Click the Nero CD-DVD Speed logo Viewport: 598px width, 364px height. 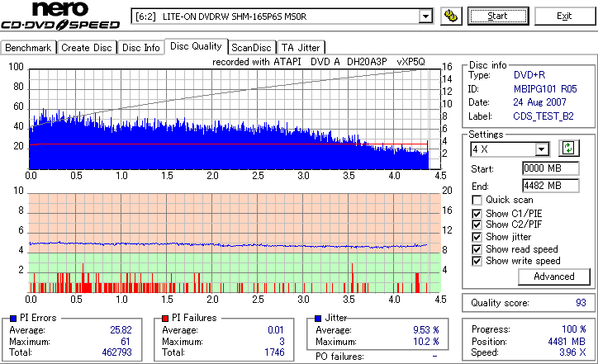click(60, 15)
